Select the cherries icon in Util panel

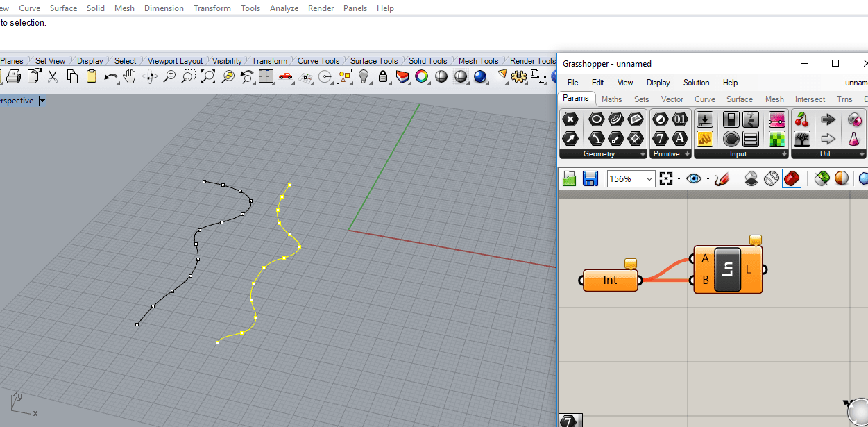(x=802, y=119)
